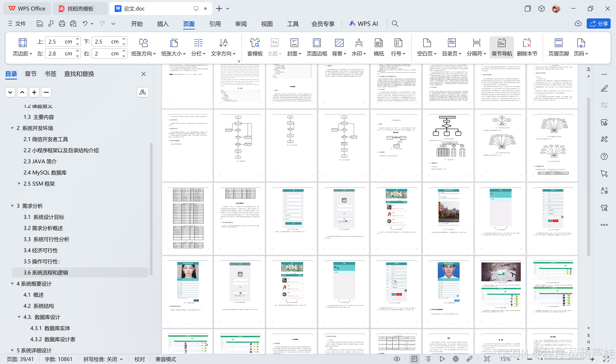The image size is (616, 364).
Task: Click the search magnifier icon
Action: click(x=395, y=24)
